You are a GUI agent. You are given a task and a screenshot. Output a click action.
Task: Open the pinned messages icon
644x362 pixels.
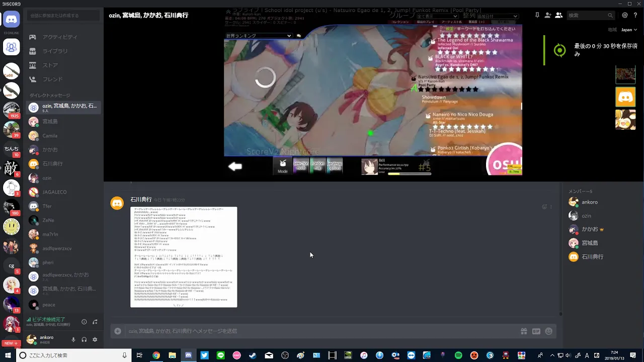537,16
